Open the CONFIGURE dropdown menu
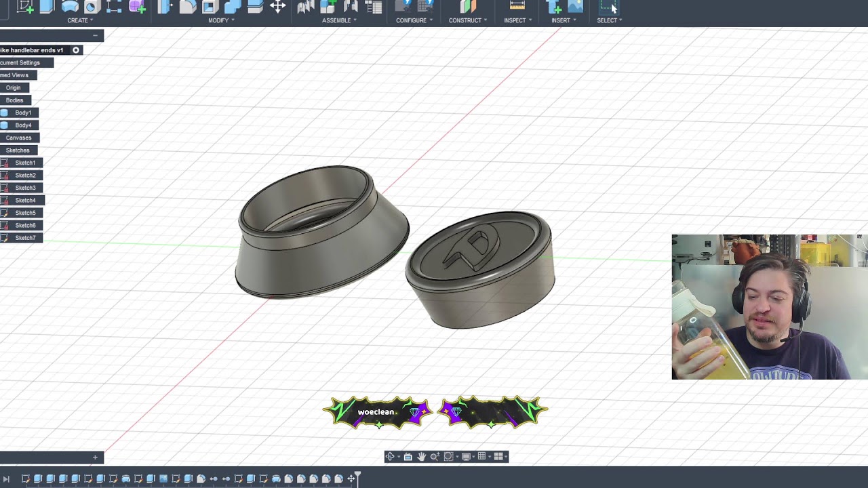Screen dimensions: 868x488 tap(414, 20)
